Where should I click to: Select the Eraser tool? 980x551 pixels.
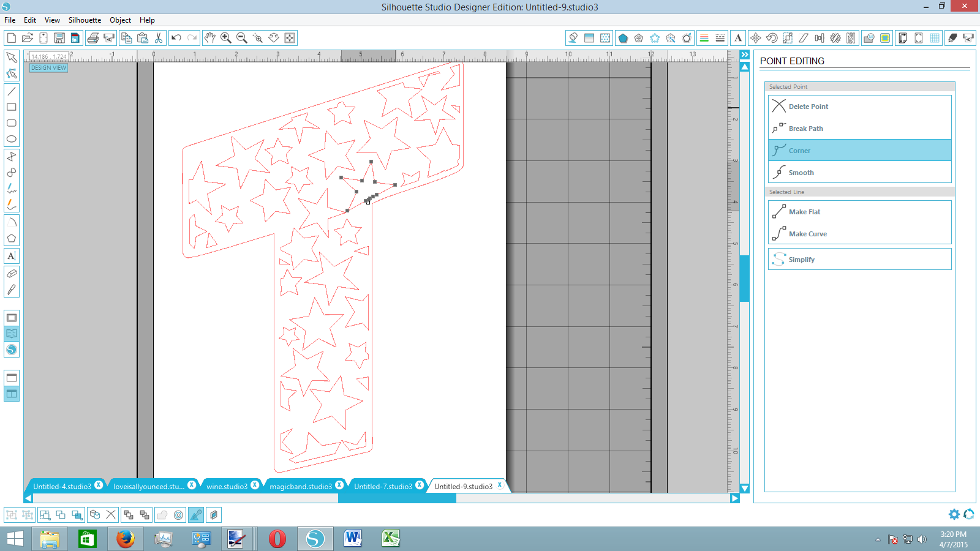[12, 274]
